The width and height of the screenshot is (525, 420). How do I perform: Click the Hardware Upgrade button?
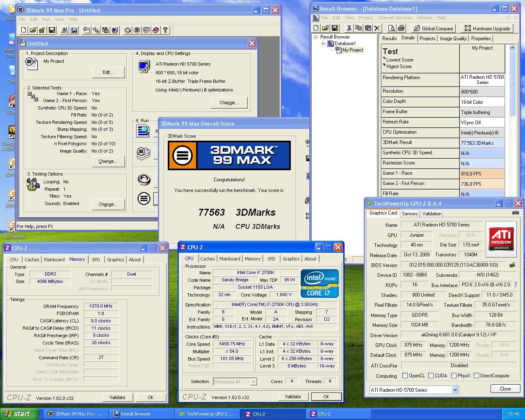(x=487, y=28)
